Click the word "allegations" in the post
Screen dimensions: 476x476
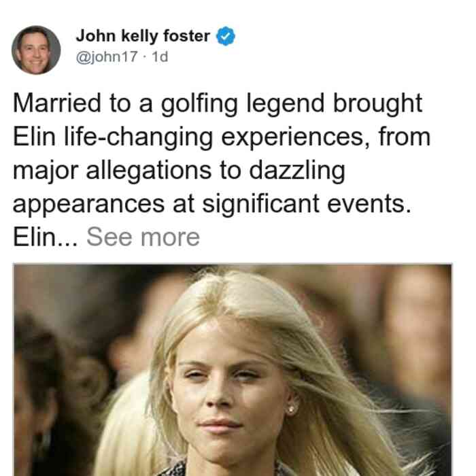click(x=149, y=171)
